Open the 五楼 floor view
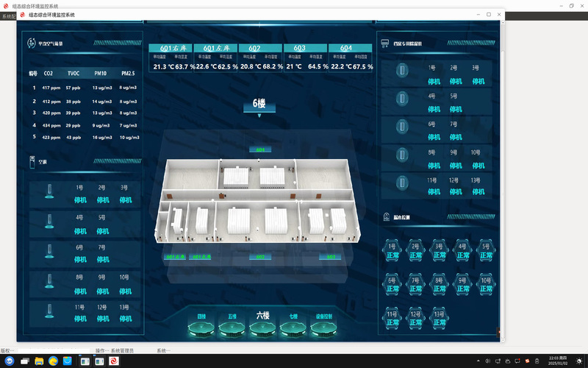The height and width of the screenshot is (368, 588). (x=232, y=325)
